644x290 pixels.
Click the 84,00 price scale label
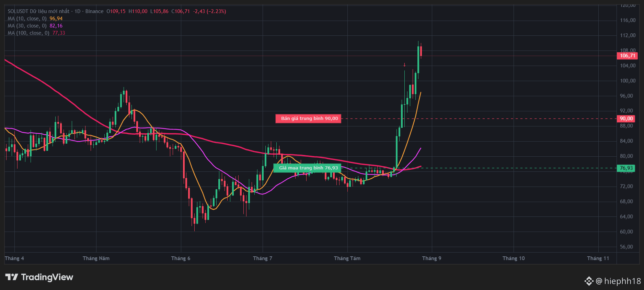tap(626, 141)
